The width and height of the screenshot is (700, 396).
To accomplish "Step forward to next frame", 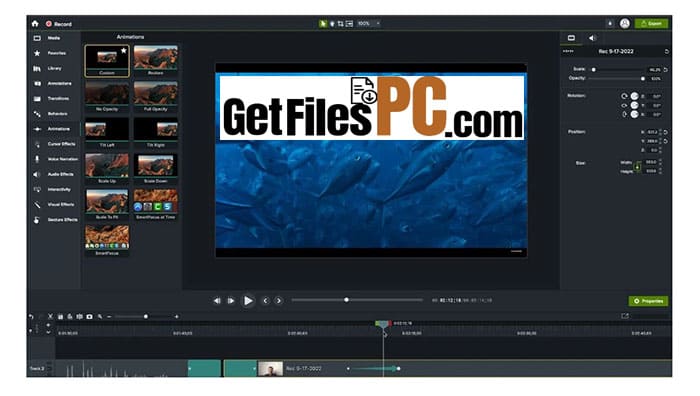I will tap(231, 301).
